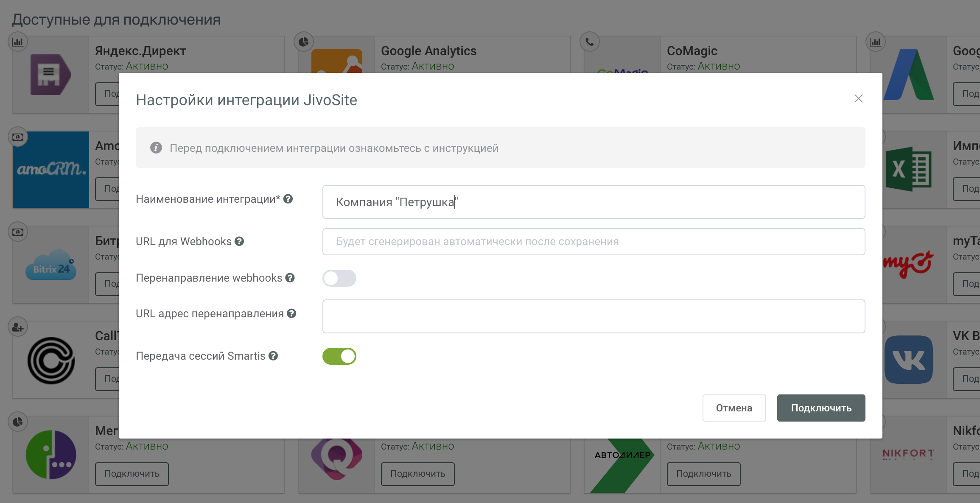Screen dimensions: 980x503
Task: Click help icon for Передача сессий Smartis
Action: 273,356
